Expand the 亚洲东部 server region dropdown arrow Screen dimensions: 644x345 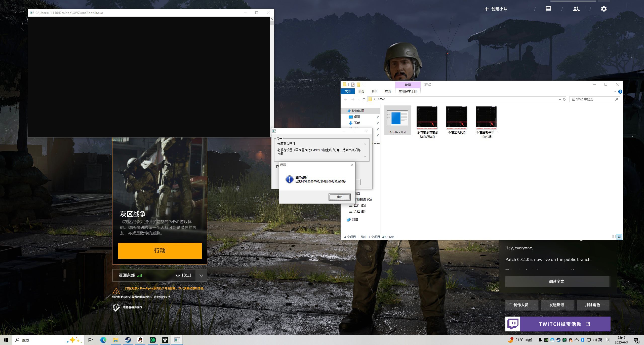(201, 276)
